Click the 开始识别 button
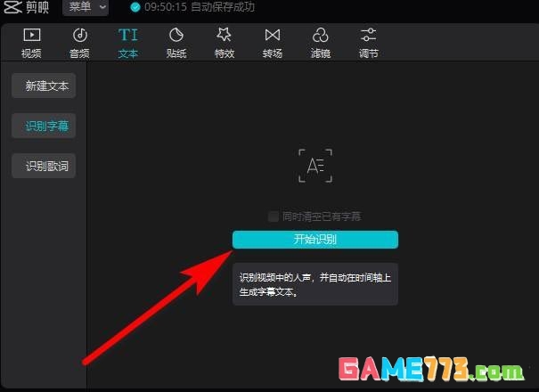Screen dimensions: 539x392 point(315,240)
